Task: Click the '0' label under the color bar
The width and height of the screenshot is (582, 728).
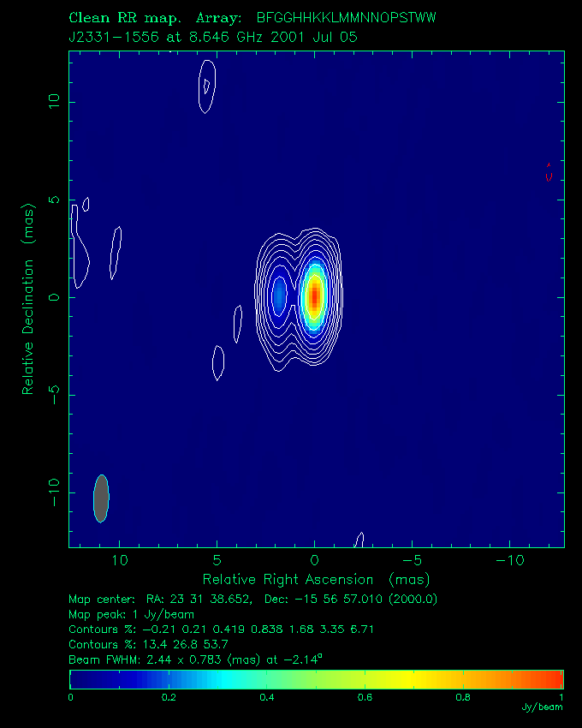Action: pos(70,697)
